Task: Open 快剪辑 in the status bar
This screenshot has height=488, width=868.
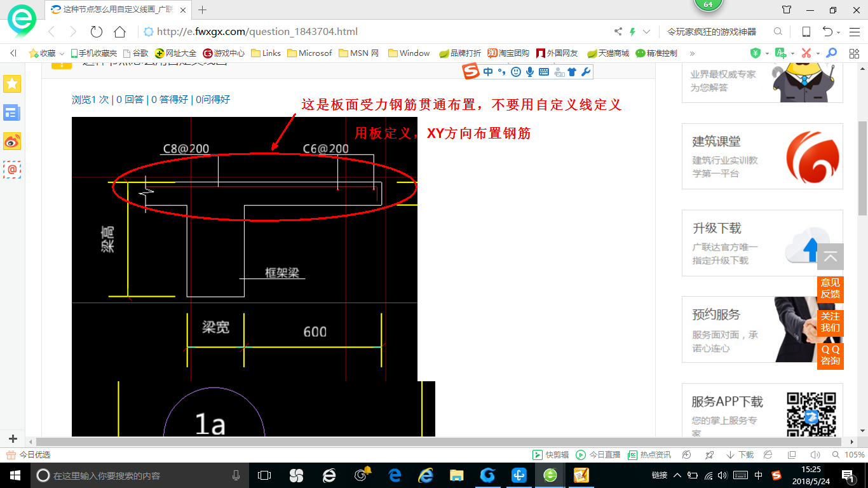Action: tap(551, 455)
